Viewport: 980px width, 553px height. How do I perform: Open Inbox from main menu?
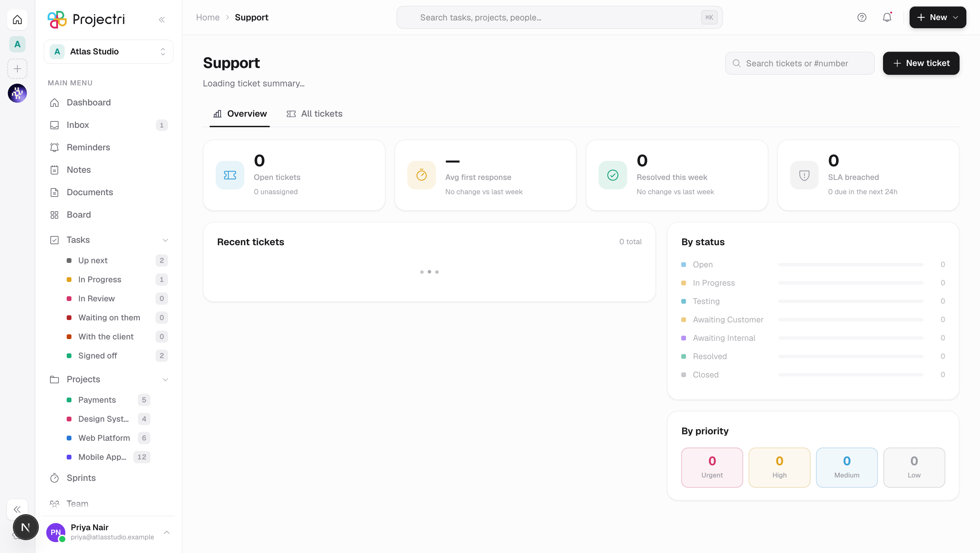(x=109, y=125)
